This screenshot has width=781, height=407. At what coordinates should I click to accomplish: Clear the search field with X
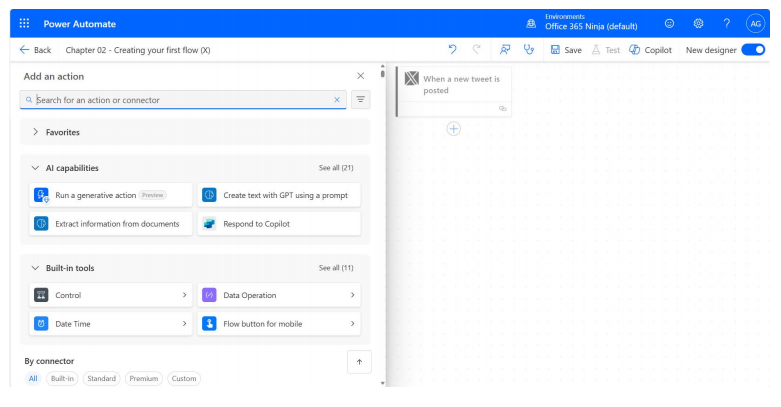337,100
